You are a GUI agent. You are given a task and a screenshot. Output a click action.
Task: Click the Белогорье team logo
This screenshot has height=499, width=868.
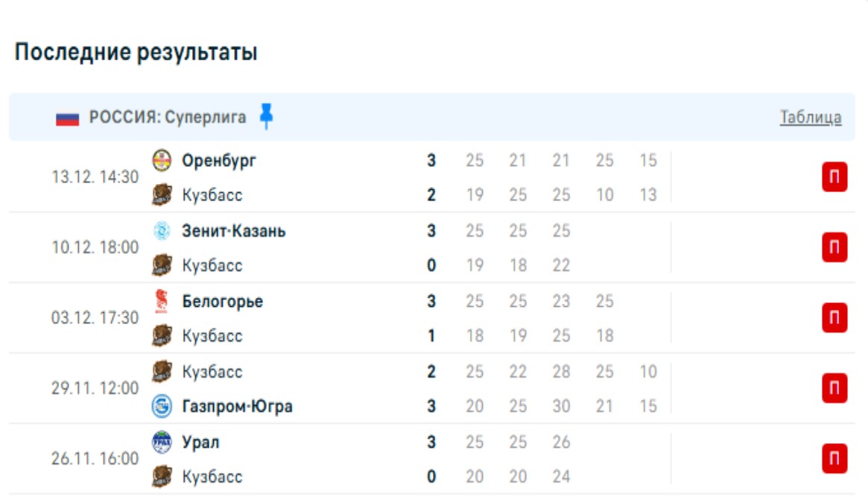coord(161,301)
